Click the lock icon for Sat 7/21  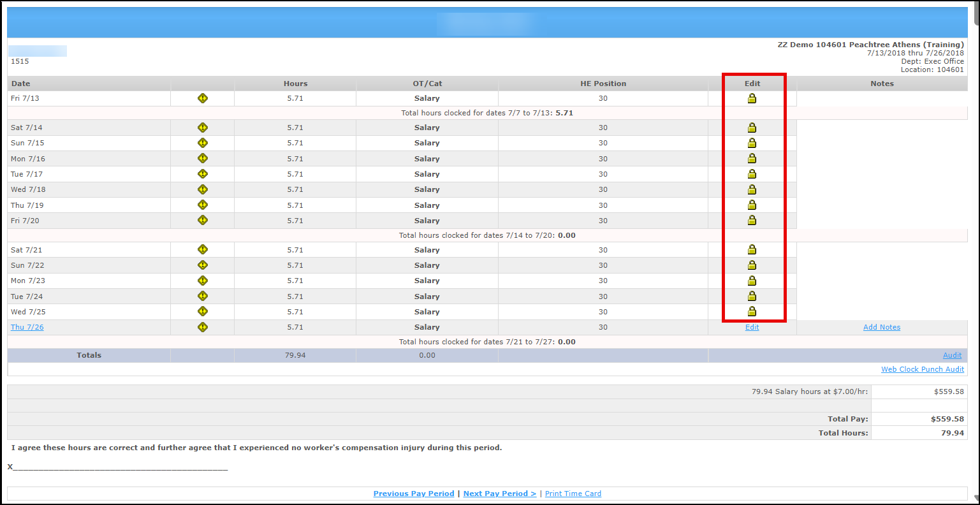(752, 249)
